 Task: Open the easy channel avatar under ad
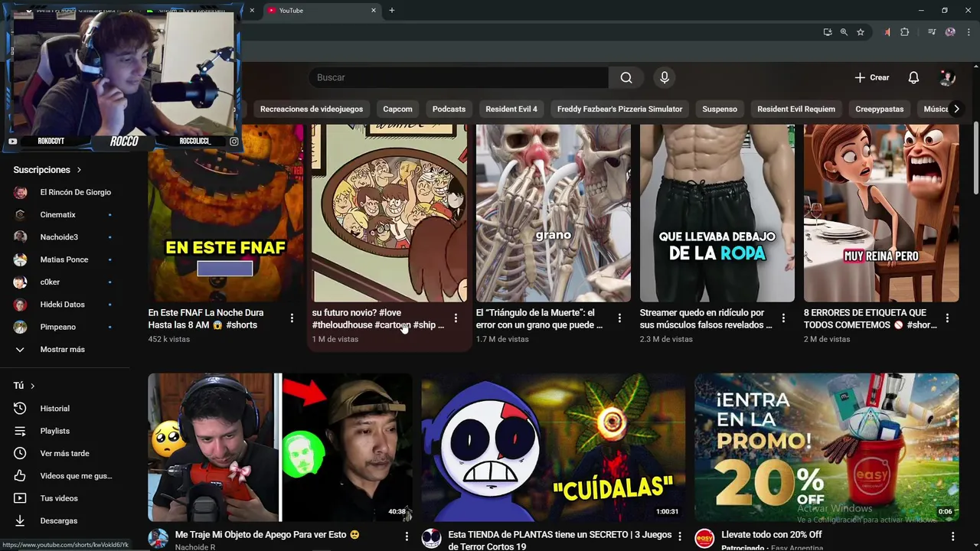tap(704, 539)
